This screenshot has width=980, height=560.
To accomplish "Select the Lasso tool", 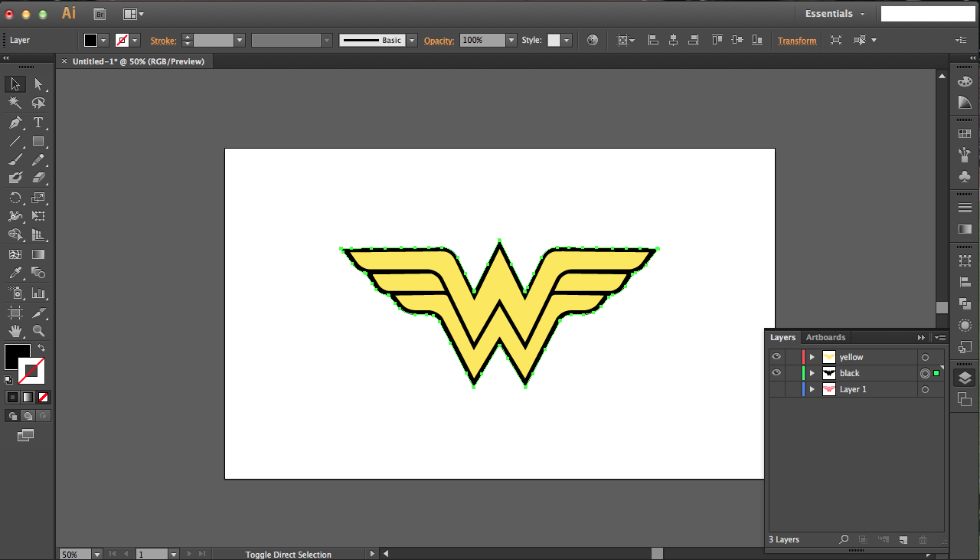I will (x=38, y=103).
